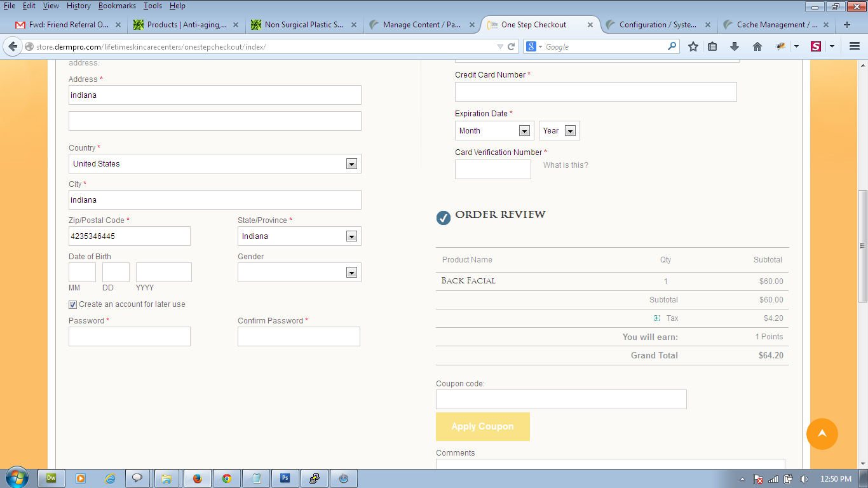Bookmark this page with the star icon
868x488 pixels.
click(693, 46)
